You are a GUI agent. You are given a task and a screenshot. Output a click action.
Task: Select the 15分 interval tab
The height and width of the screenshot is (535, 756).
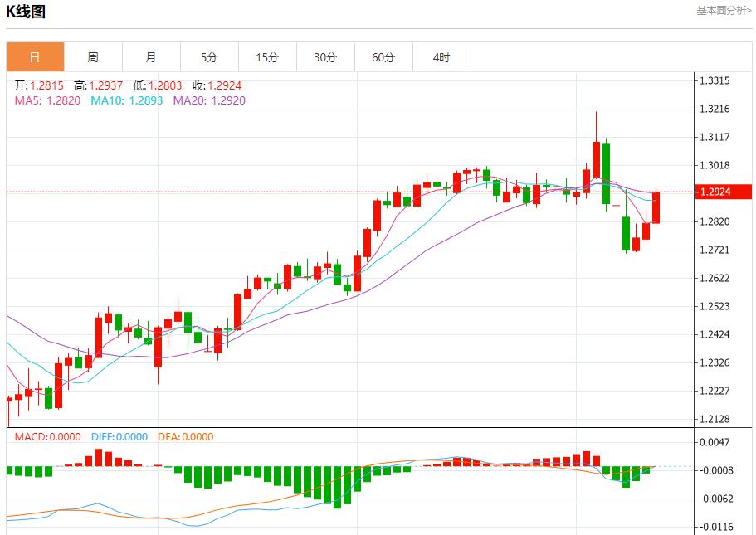pos(267,57)
